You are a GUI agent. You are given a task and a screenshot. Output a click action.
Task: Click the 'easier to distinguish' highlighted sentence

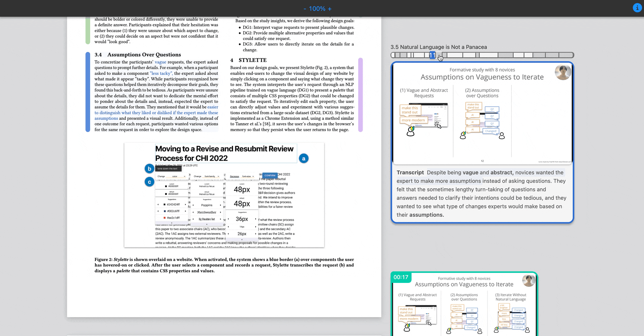tap(156, 113)
